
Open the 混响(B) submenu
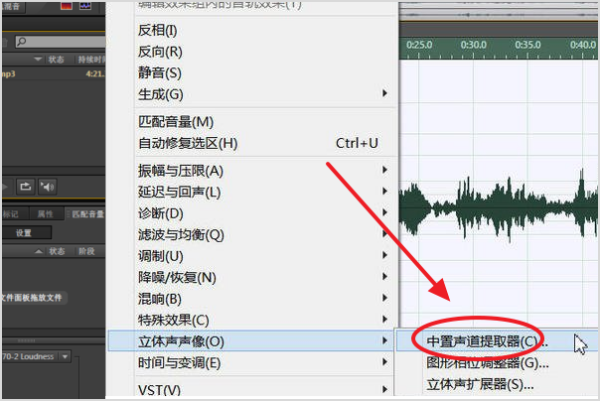pyautogui.click(x=264, y=299)
